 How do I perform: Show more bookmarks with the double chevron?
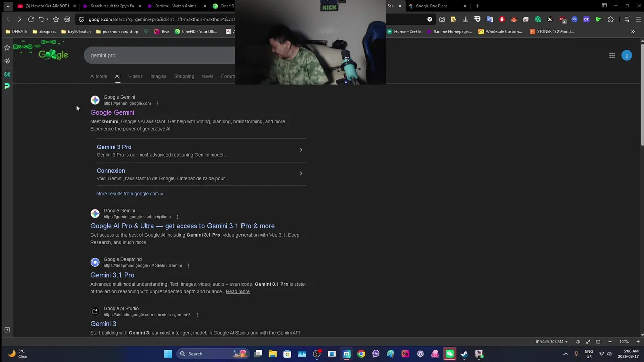click(x=633, y=31)
